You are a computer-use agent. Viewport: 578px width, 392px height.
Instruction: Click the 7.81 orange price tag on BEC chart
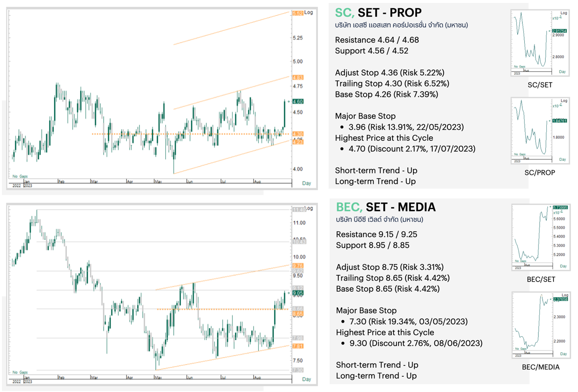298,347
